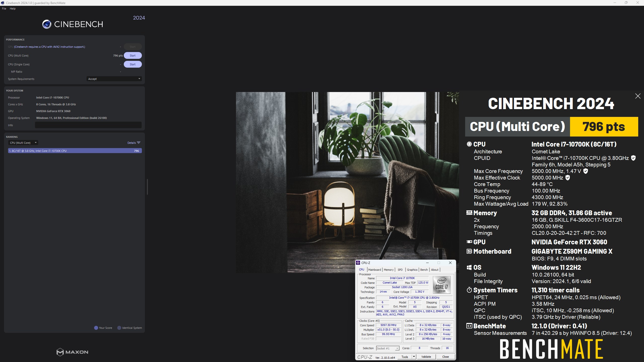Click the CPU-Z Tools button
Image resolution: width=644 pixels, height=362 pixels.
(x=405, y=357)
